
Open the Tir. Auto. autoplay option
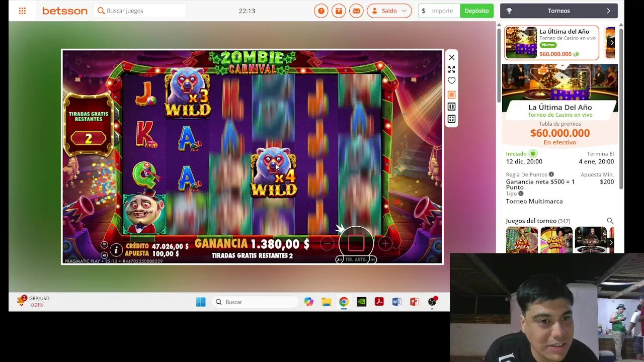[x=356, y=259]
